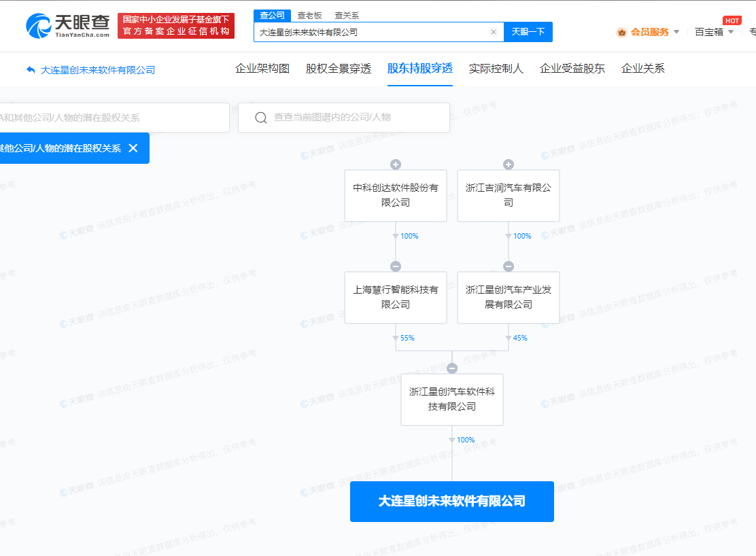Click the magnifier icon in graph search
This screenshot has width=756, height=556.
261,118
